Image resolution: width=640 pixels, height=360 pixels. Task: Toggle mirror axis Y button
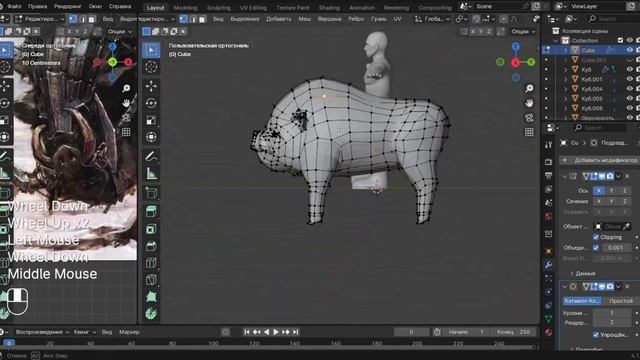pyautogui.click(x=611, y=191)
